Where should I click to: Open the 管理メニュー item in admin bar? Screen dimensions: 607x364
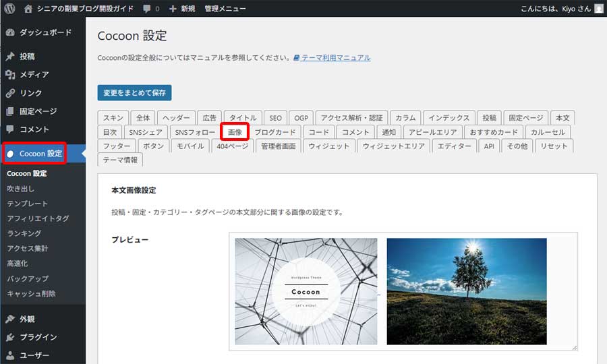(x=225, y=9)
